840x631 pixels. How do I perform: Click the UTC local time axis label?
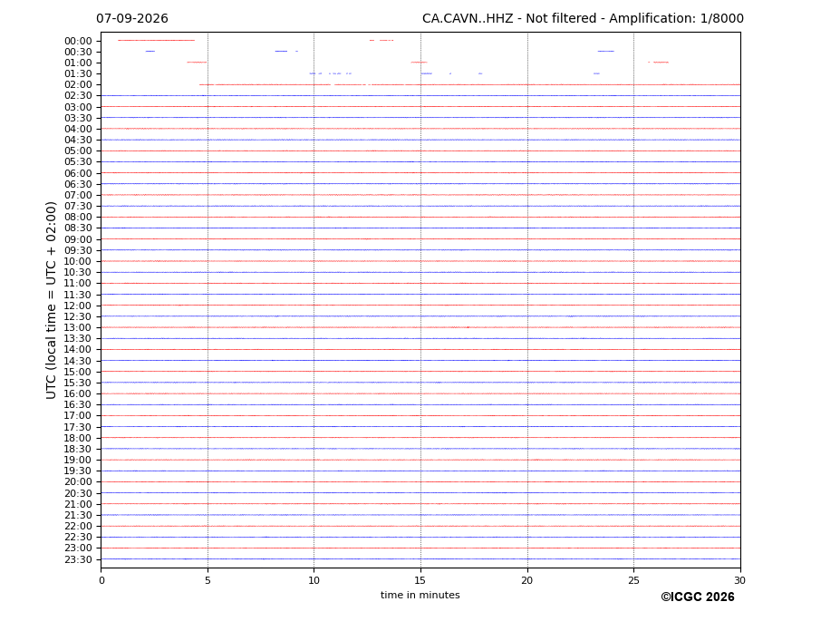click(x=51, y=300)
